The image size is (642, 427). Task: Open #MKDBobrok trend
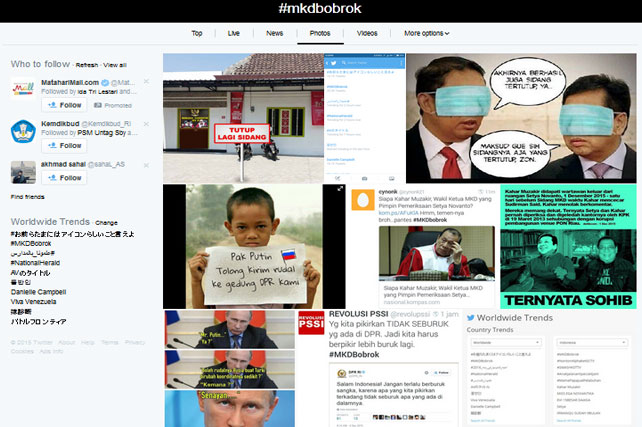click(31, 244)
